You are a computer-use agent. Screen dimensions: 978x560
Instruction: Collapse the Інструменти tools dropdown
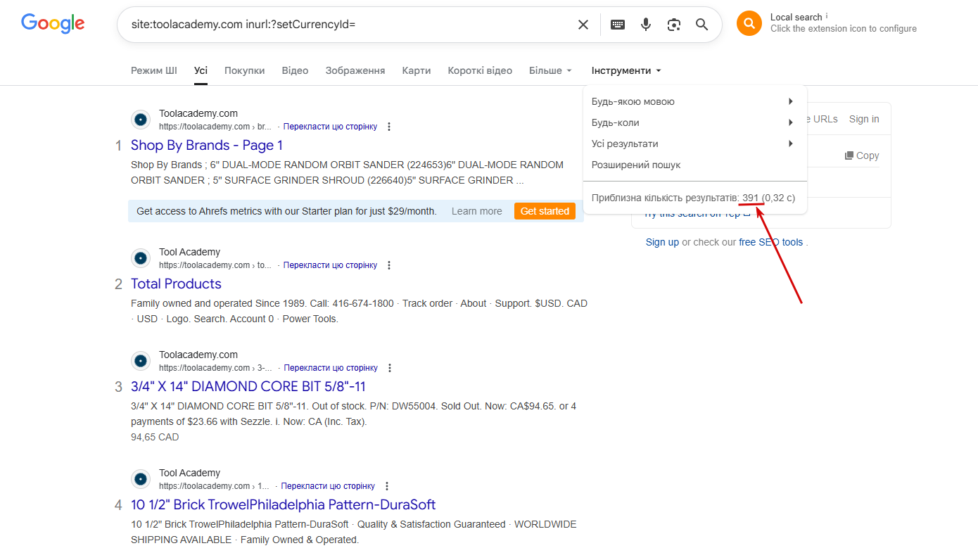[626, 70]
